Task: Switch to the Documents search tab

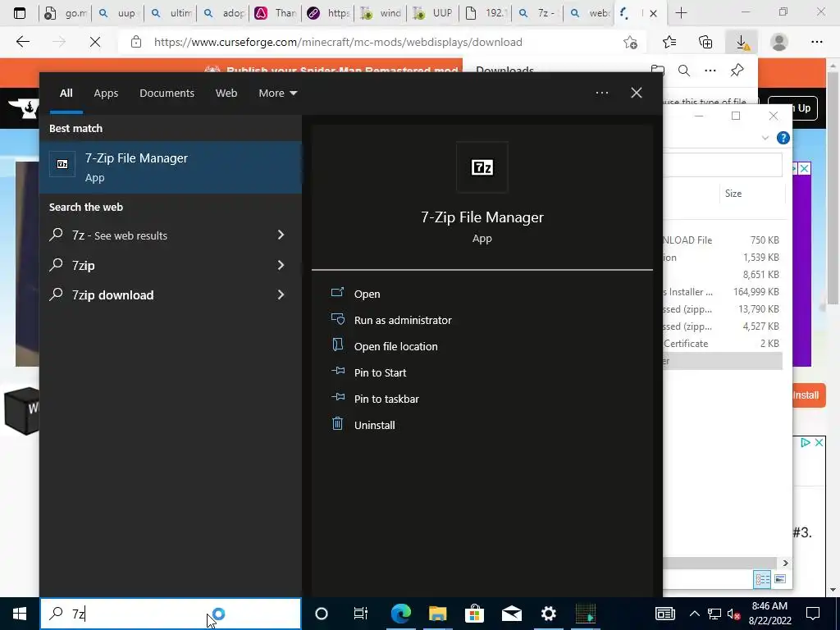Action: pyautogui.click(x=167, y=94)
